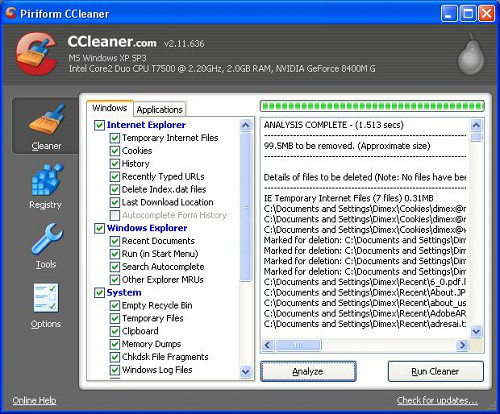Image resolution: width=500 pixels, height=414 pixels.
Task: Click the results pane scroll up arrow
Action: pyautogui.click(x=476, y=125)
